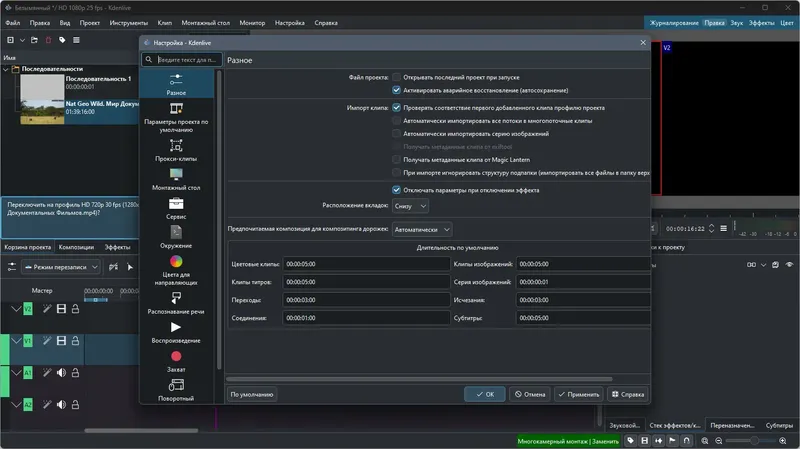This screenshot has height=449, width=800.
Task: Select the Nat Geo Wild clip thumbnail
Action: coord(42,112)
